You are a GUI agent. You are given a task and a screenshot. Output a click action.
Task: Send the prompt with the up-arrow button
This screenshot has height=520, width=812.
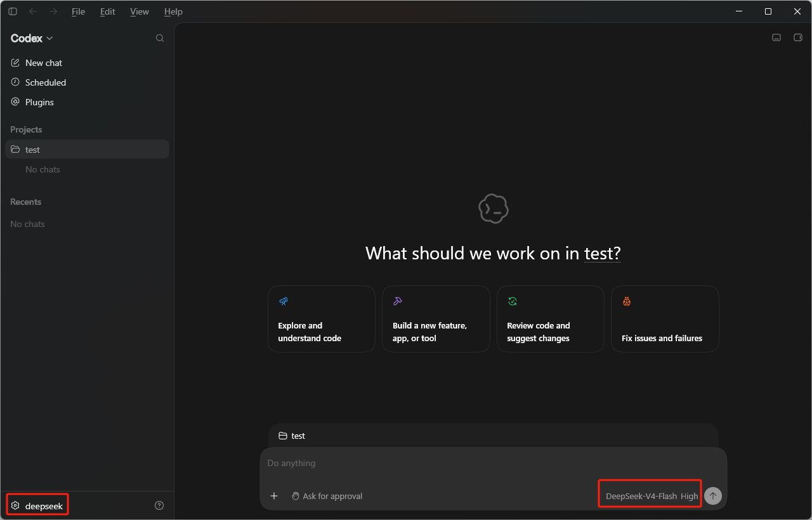(x=713, y=496)
